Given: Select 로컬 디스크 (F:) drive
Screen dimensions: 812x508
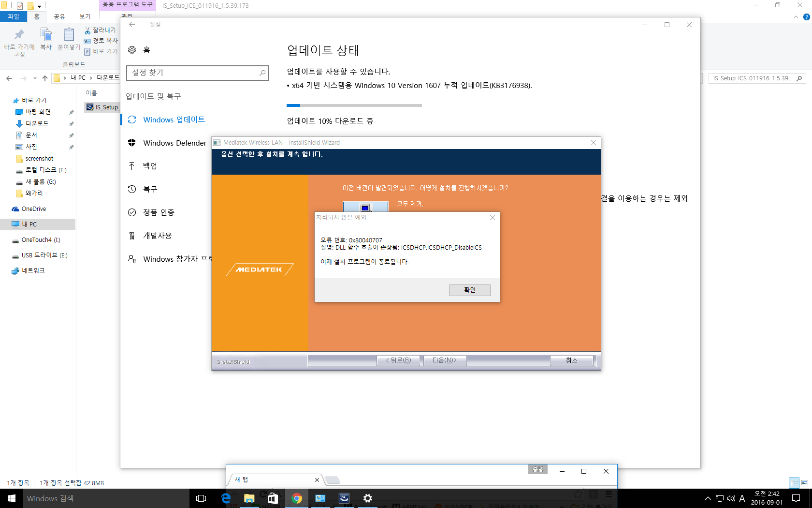Looking at the screenshot, I should (x=46, y=170).
